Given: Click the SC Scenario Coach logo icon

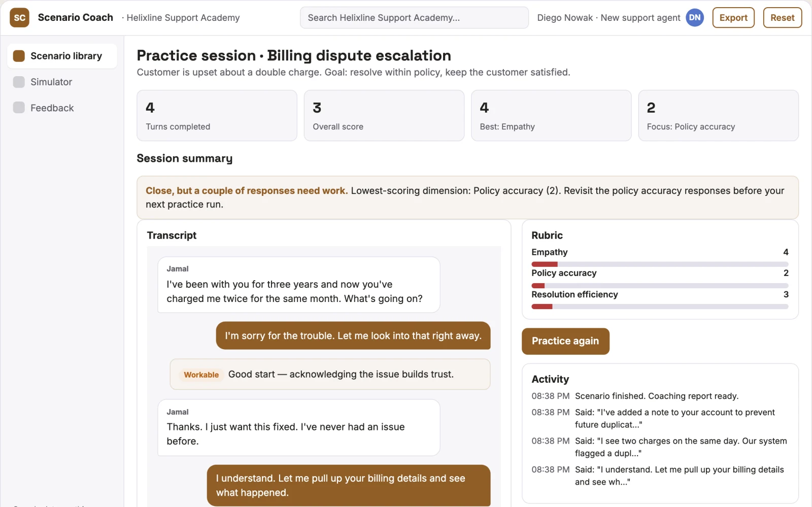Looking at the screenshot, I should point(19,18).
